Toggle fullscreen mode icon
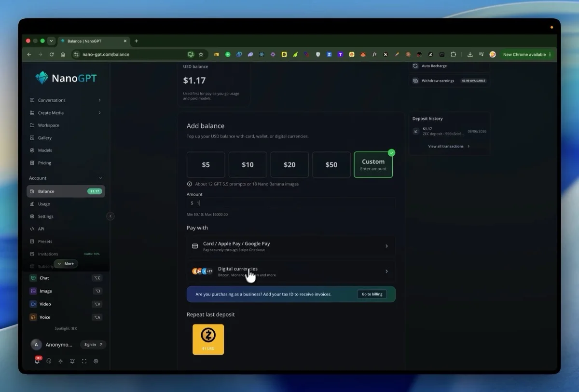Viewport: 579px width, 392px height. [x=84, y=361]
